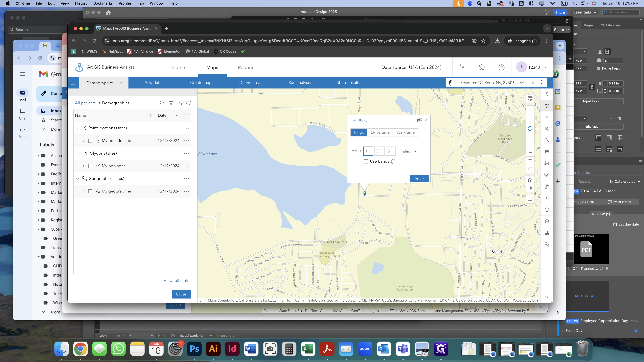644x362 pixels.
Task: Click the third radius input field
Action: (x=390, y=151)
